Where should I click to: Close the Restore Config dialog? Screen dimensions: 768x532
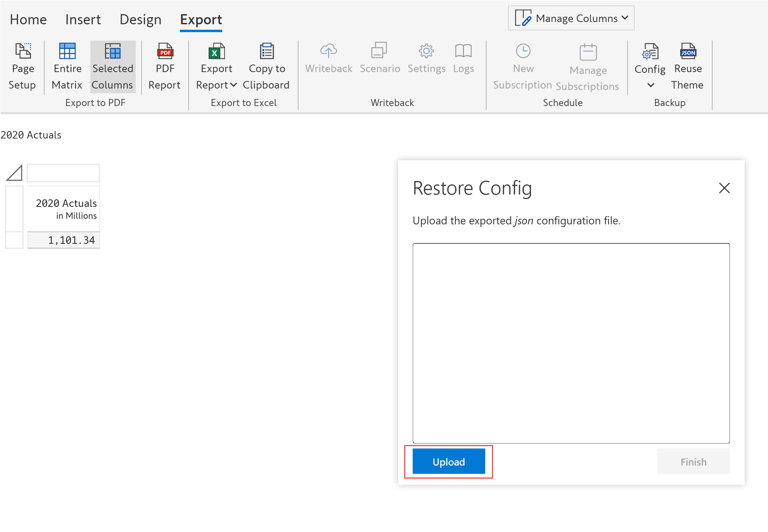pyautogui.click(x=724, y=188)
